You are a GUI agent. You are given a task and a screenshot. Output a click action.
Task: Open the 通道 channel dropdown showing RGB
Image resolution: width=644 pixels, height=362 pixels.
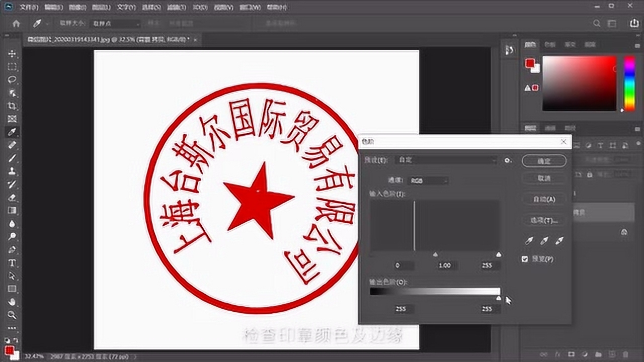(x=428, y=180)
